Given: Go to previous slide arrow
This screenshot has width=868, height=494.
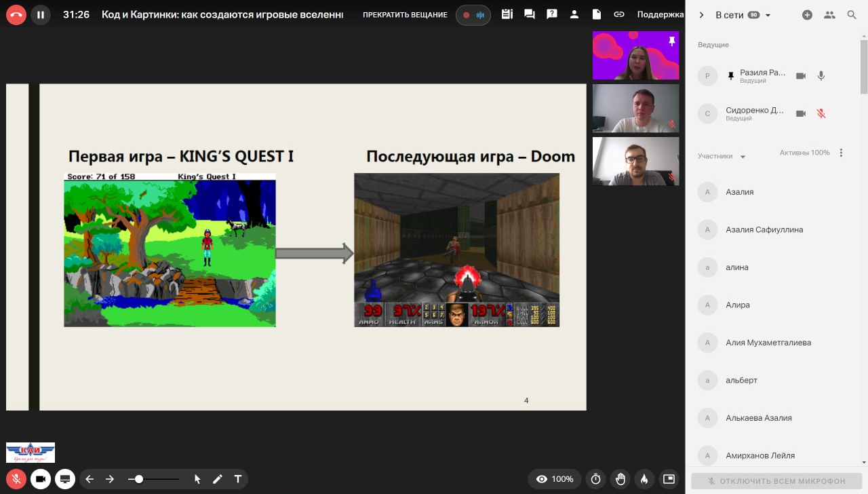Looking at the screenshot, I should tap(90, 479).
